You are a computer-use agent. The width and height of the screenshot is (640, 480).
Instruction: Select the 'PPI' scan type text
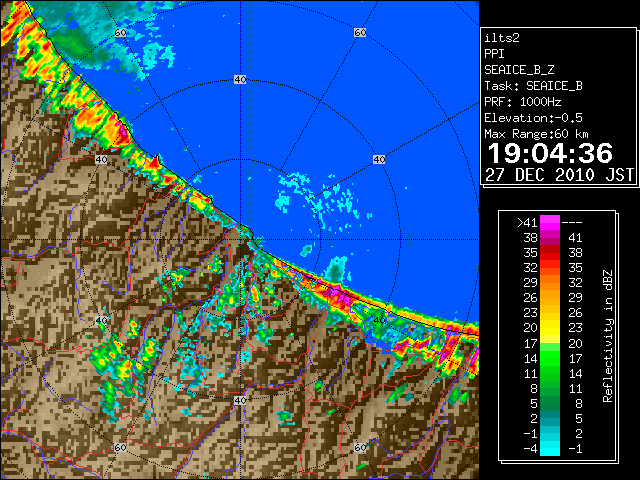pos(494,54)
